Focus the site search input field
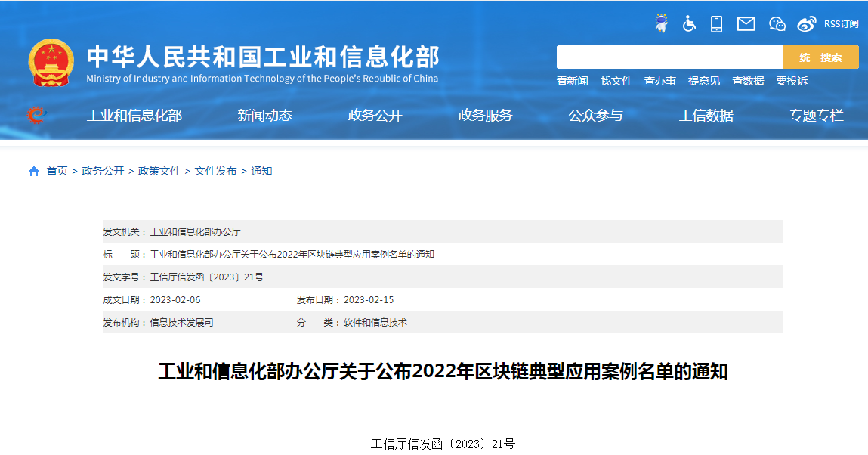The width and height of the screenshot is (868, 455). (x=669, y=57)
